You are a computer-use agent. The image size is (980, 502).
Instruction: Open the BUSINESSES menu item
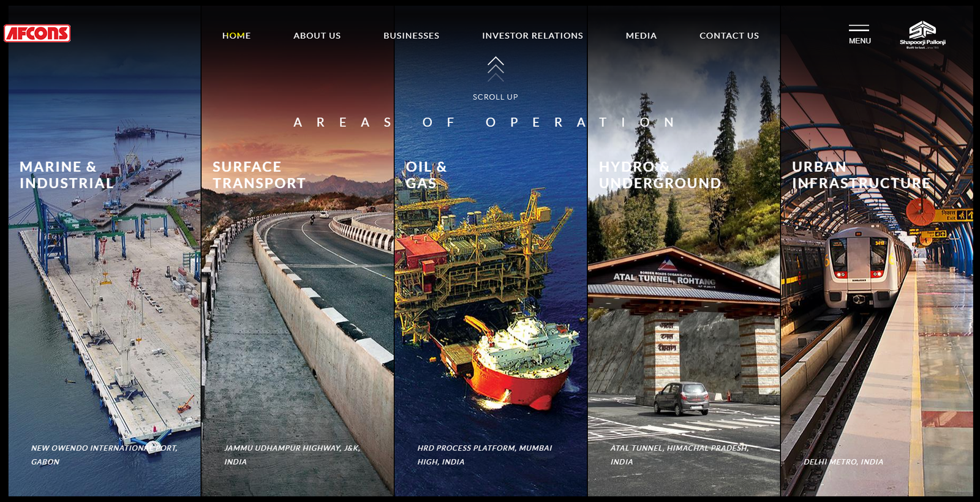pyautogui.click(x=412, y=36)
